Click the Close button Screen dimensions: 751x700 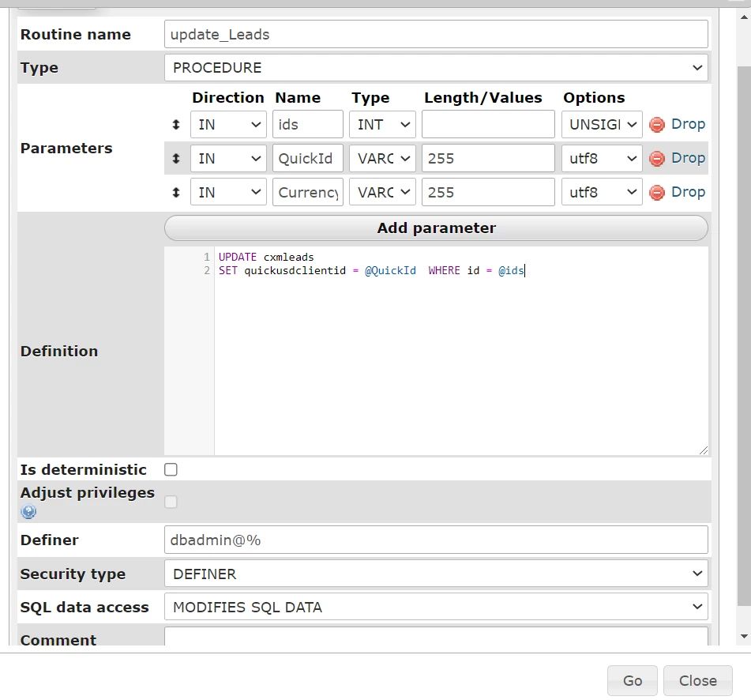click(x=698, y=680)
